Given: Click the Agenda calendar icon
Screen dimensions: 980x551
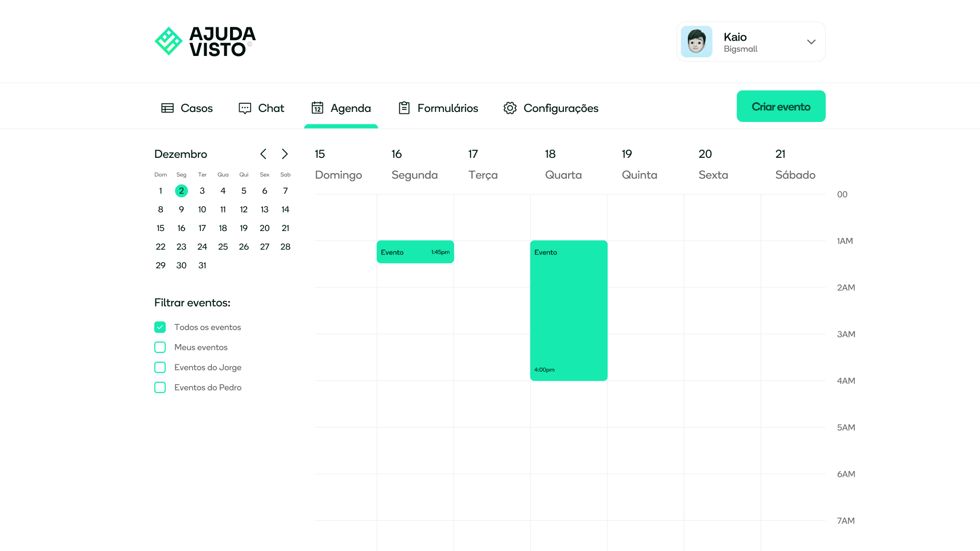Looking at the screenshot, I should (x=318, y=108).
